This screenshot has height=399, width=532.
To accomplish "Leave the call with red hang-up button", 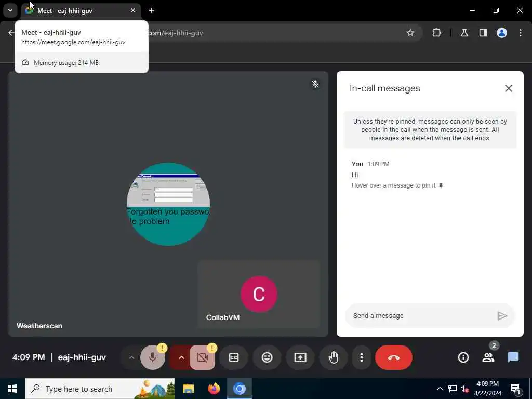I will pos(394,357).
